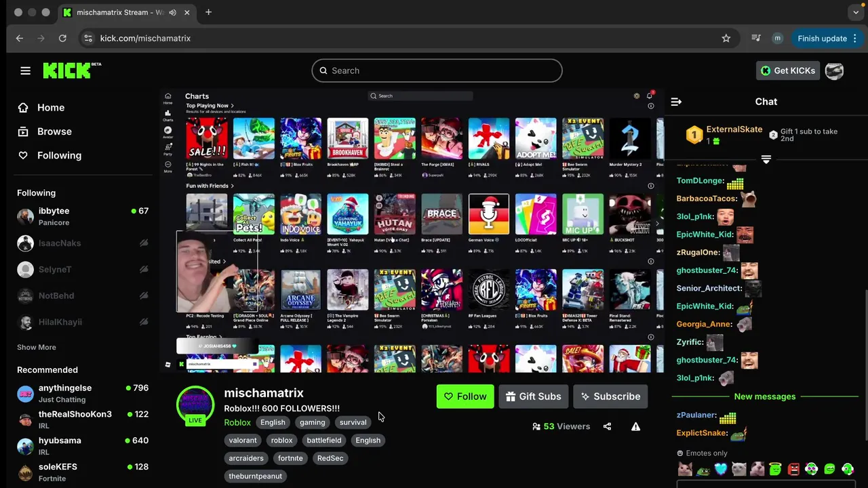
Task: Mute the tab audio speaker icon
Action: [173, 12]
